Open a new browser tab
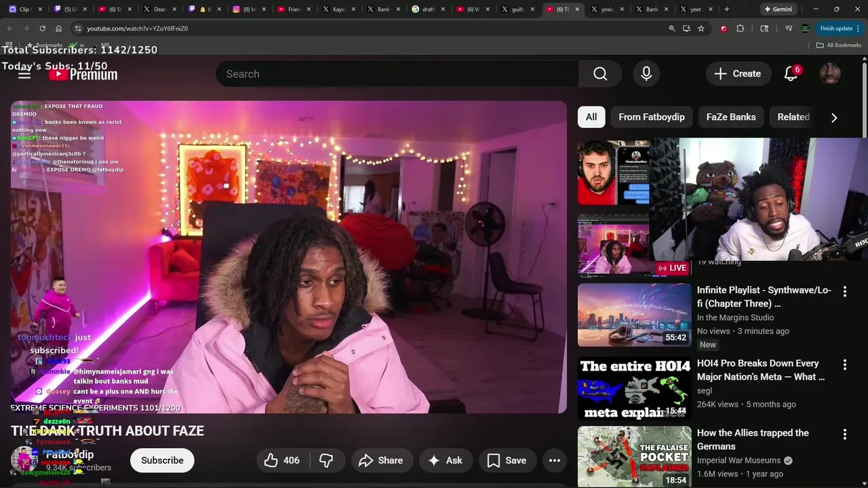868x488 pixels. (727, 9)
